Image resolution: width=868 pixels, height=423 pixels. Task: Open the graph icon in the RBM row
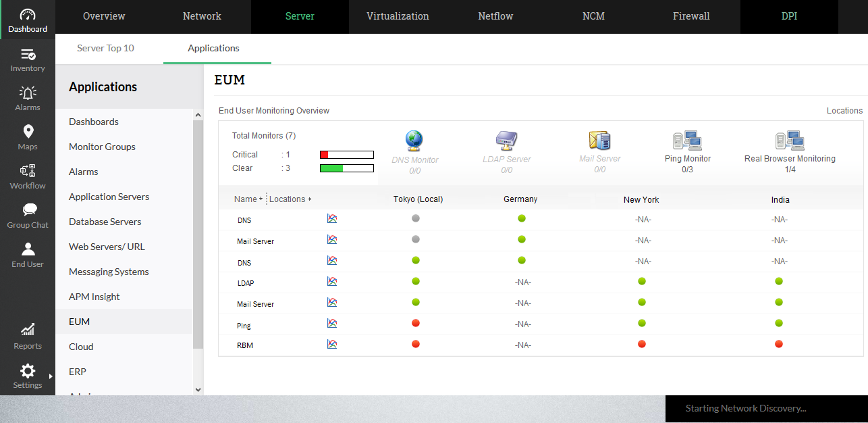[332, 345]
